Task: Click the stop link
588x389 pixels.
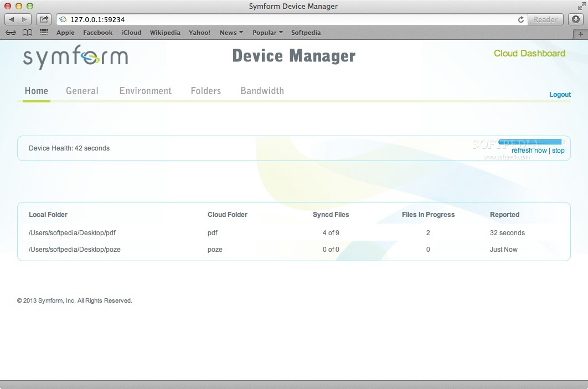Action: 558,151
